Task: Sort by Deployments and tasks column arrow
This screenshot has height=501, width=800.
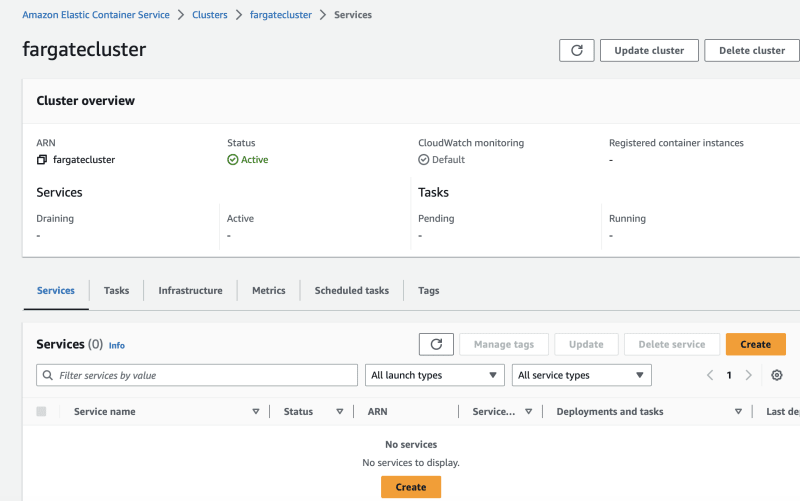Action: 738,412
